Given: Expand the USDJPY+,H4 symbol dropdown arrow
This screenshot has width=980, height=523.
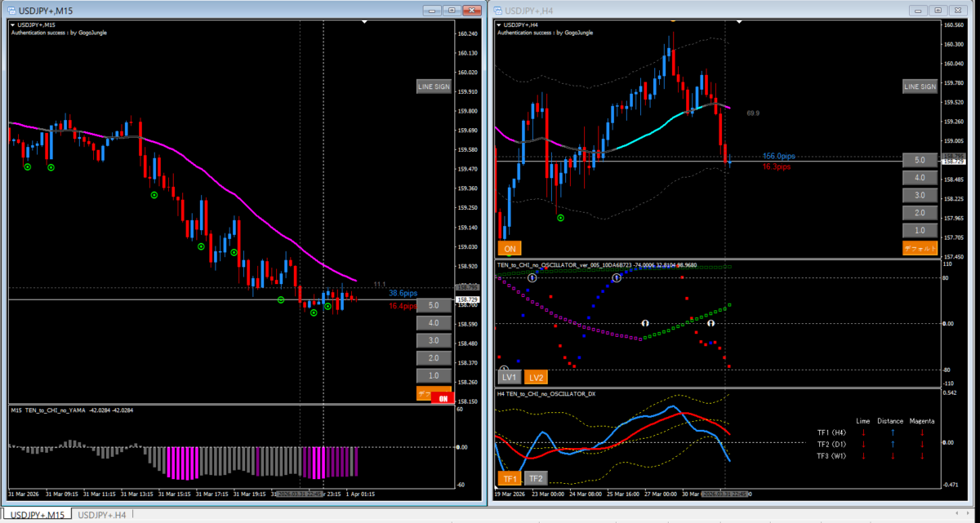Looking at the screenshot, I should pos(499,25).
